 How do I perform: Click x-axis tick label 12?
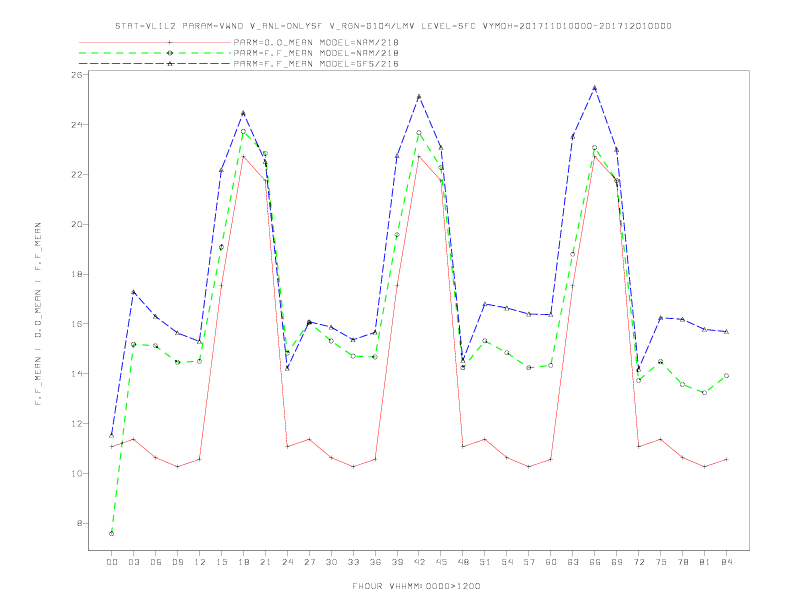pos(200,562)
